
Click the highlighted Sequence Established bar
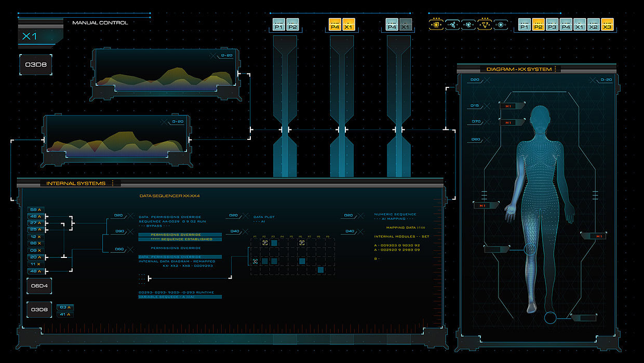tap(180, 239)
